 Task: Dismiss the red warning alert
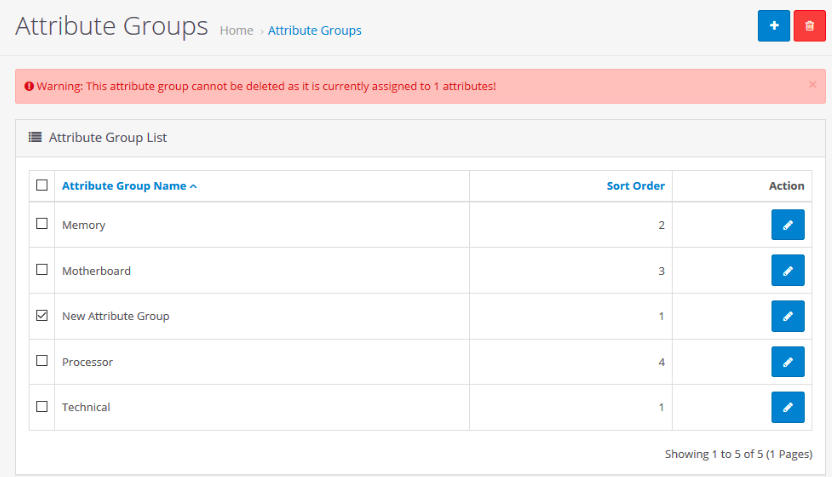812,84
